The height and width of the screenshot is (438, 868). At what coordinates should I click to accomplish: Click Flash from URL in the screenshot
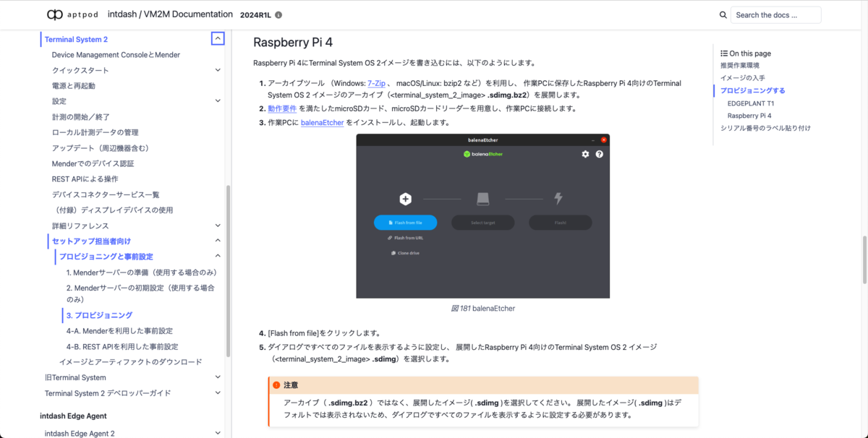pos(406,238)
